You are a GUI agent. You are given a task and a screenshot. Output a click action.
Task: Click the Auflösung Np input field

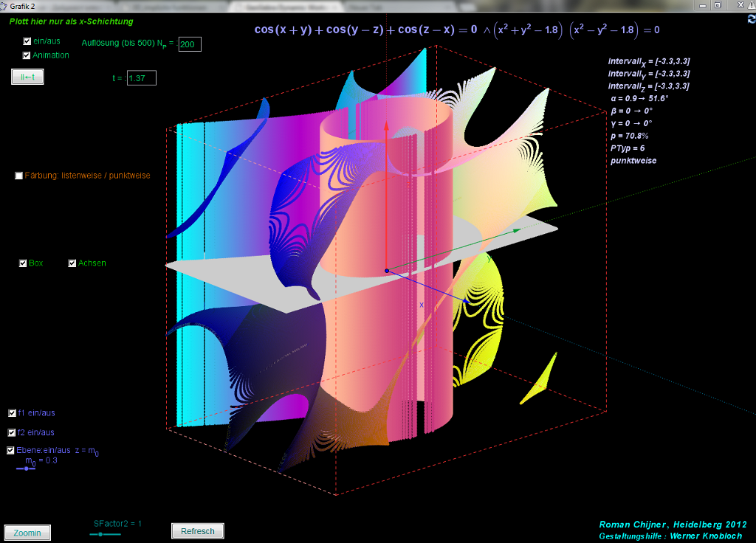(190, 44)
